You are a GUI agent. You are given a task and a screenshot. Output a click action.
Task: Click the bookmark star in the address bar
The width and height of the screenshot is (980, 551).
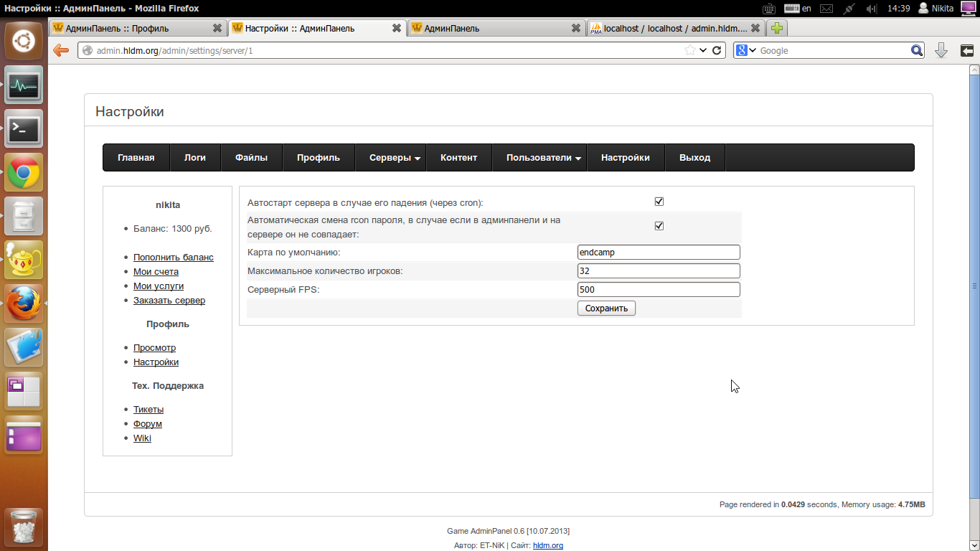[x=689, y=50]
